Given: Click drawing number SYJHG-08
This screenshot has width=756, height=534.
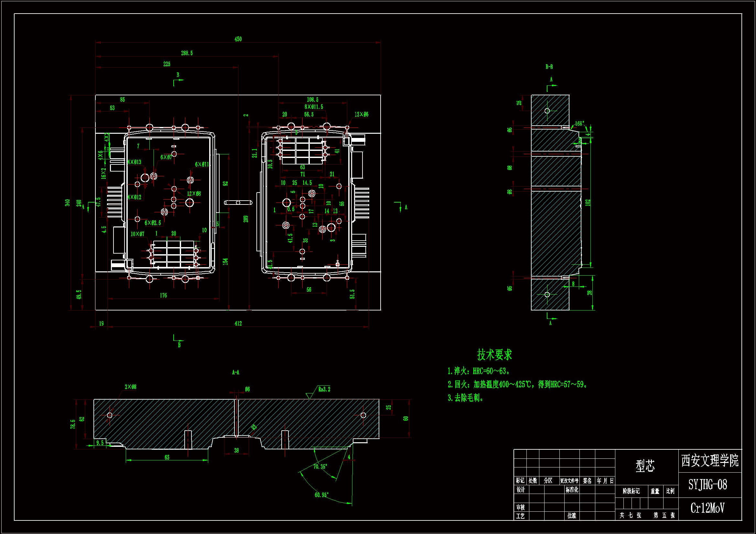Looking at the screenshot, I should (x=707, y=485).
